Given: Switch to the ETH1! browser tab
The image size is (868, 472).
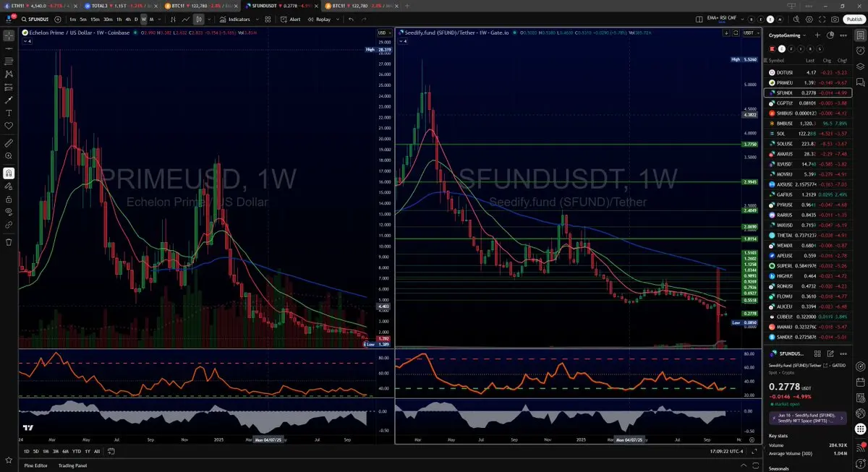Looking at the screenshot, I should point(39,6).
